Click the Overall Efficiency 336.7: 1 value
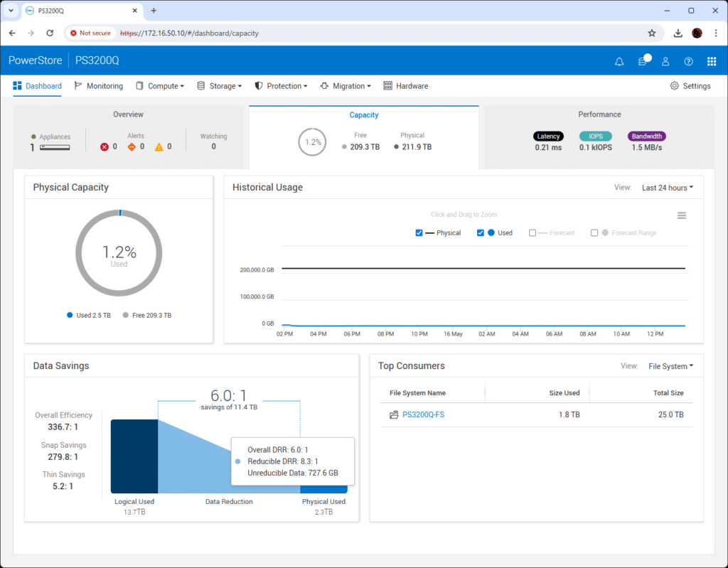 (x=63, y=427)
